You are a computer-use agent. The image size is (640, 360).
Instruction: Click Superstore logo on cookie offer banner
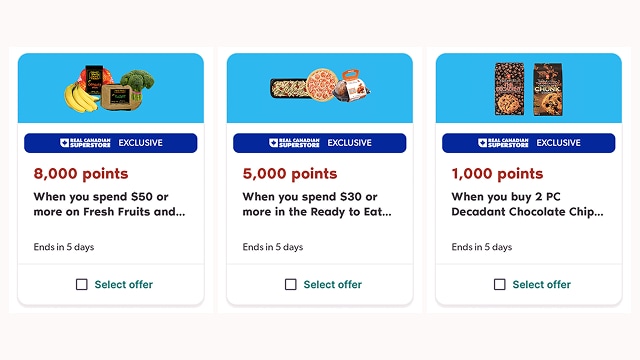pyautogui.click(x=503, y=143)
